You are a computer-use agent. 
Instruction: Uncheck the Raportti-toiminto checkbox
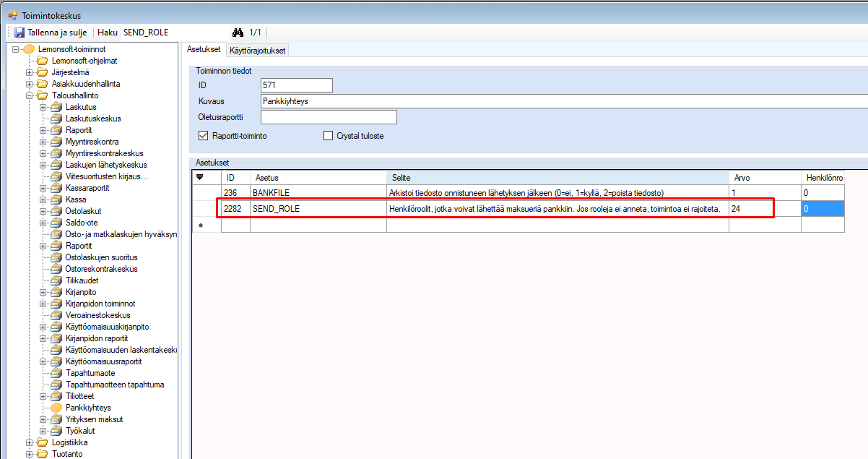click(x=203, y=136)
